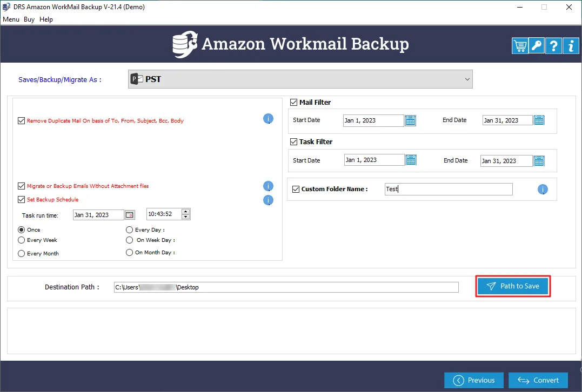The height and width of the screenshot is (392, 582).
Task: Select Every Month schedule option
Action: coord(22,254)
